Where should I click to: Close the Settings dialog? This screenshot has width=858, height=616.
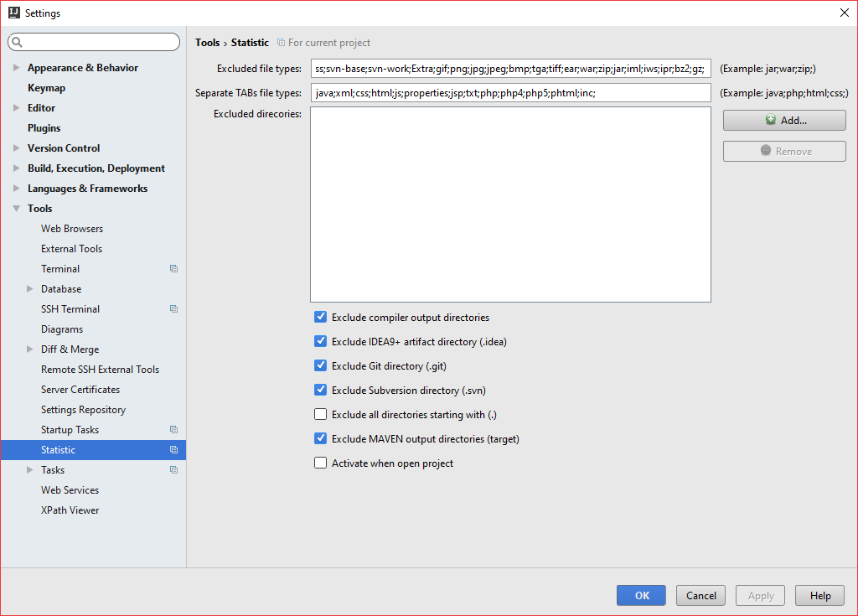(x=845, y=13)
